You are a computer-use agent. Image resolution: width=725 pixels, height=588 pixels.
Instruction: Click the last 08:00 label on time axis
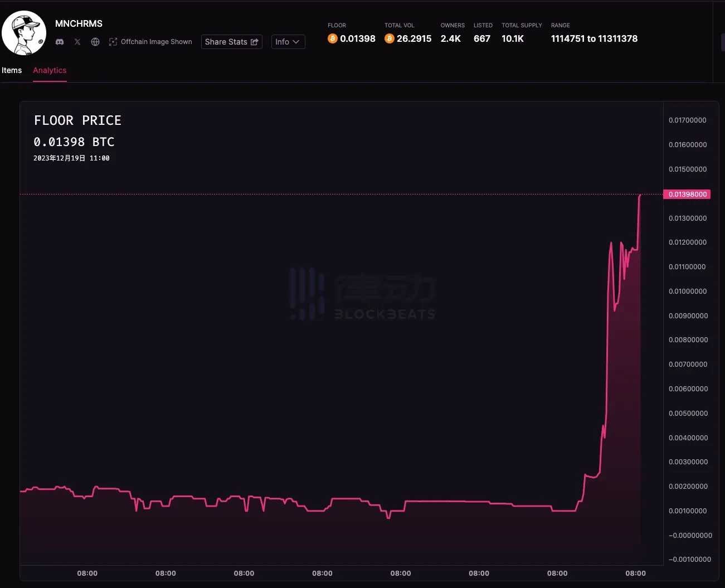(x=635, y=574)
